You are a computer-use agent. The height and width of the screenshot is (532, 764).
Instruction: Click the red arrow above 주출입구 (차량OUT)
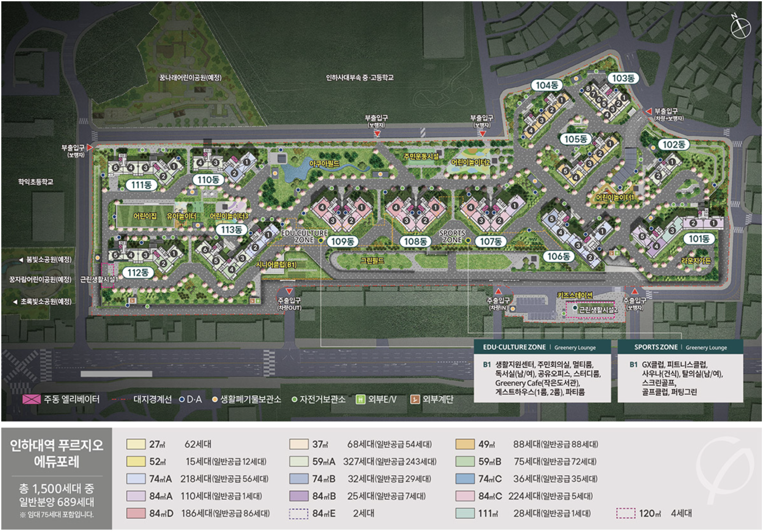tap(289, 291)
